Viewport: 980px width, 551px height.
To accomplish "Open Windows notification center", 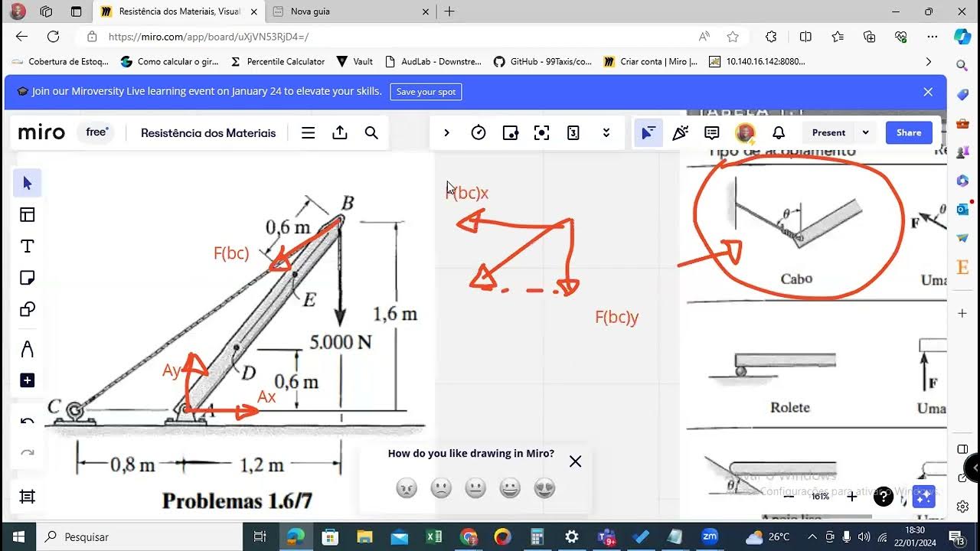I will (956, 536).
